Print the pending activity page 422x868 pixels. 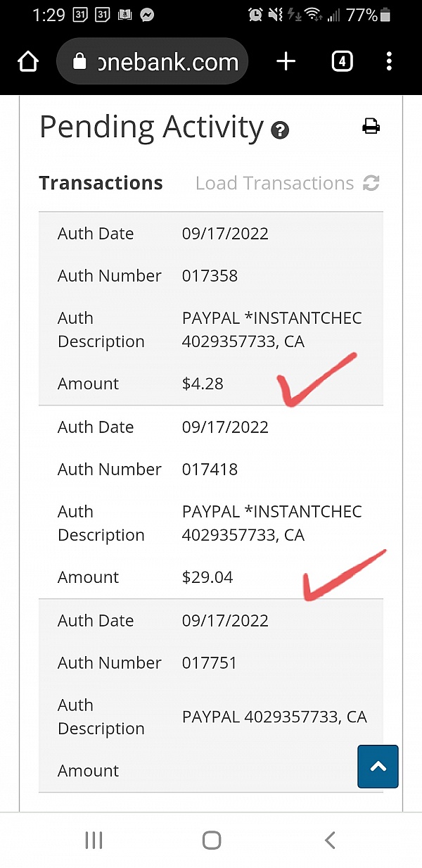point(371,127)
